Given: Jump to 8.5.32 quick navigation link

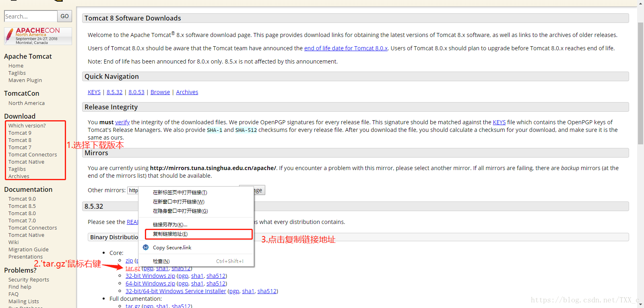Looking at the screenshot, I should [115, 92].
